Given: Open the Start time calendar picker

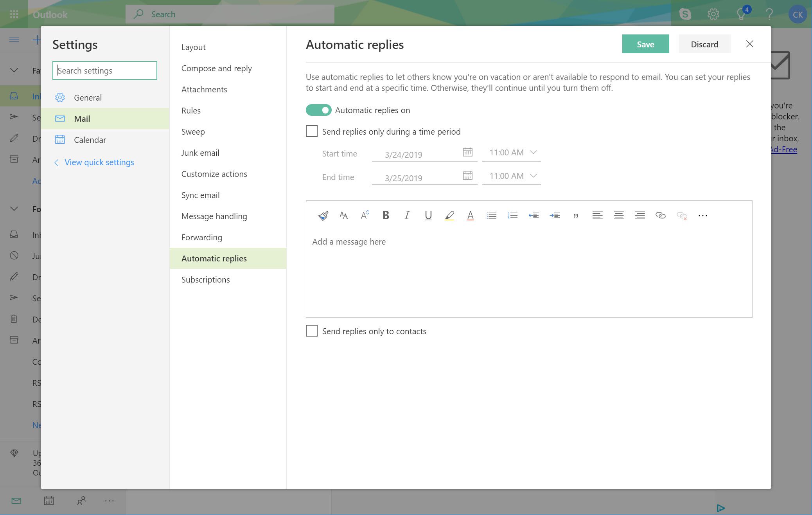Looking at the screenshot, I should [467, 153].
